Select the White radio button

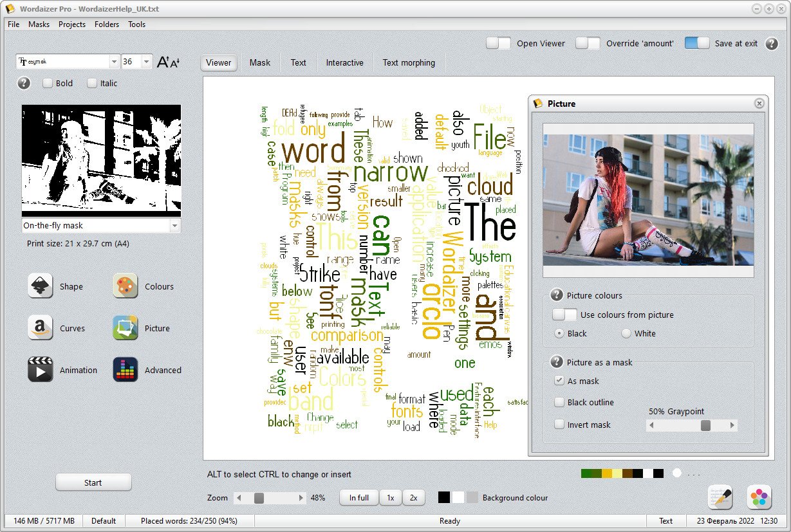click(x=626, y=333)
